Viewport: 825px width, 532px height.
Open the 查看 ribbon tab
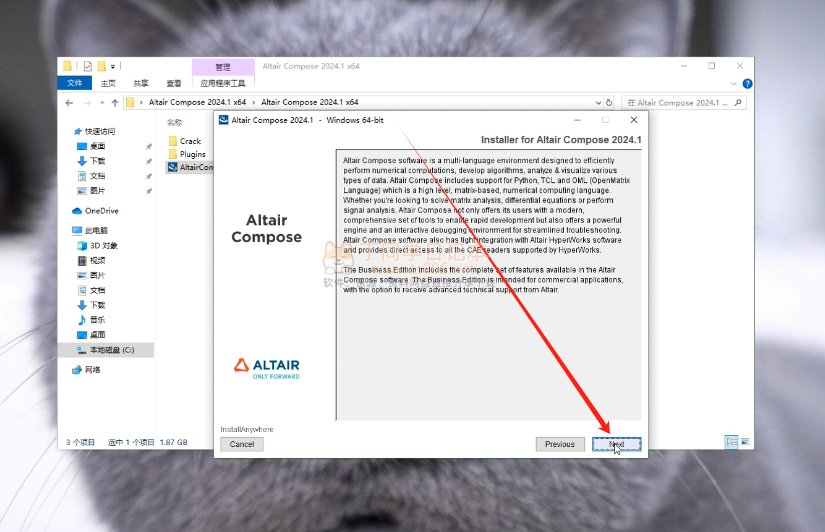click(x=174, y=83)
